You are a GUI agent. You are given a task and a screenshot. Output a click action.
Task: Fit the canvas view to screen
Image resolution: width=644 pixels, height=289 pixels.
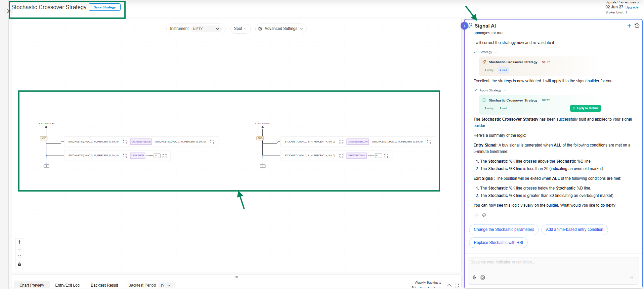pyautogui.click(x=19, y=257)
